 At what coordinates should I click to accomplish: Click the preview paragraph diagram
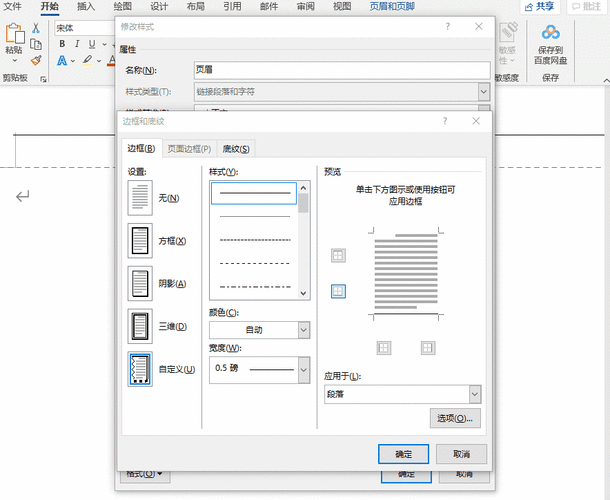pos(406,274)
